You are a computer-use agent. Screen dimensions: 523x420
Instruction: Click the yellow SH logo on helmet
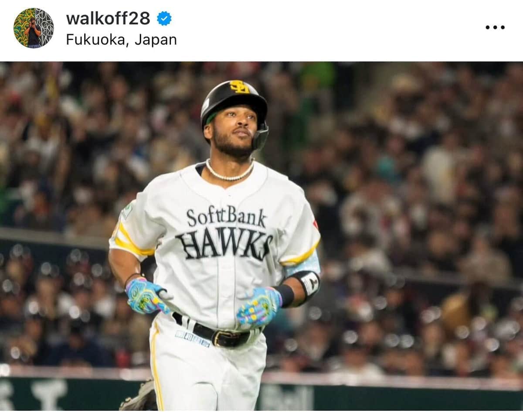tap(239, 87)
